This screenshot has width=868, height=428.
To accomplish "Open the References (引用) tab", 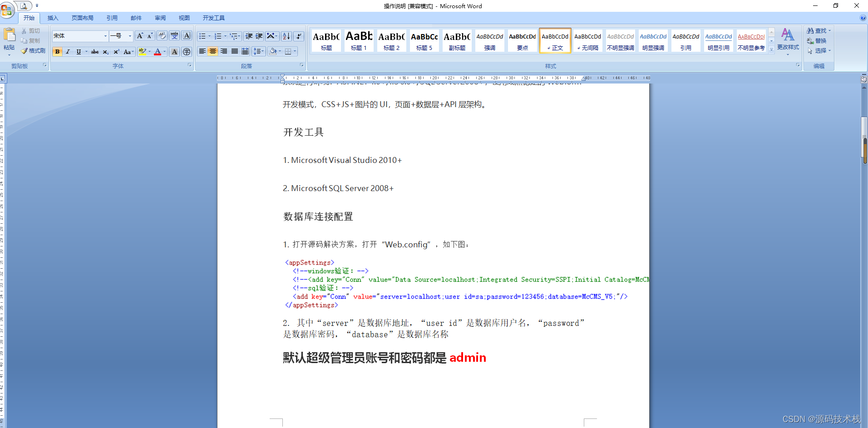I will pos(112,18).
